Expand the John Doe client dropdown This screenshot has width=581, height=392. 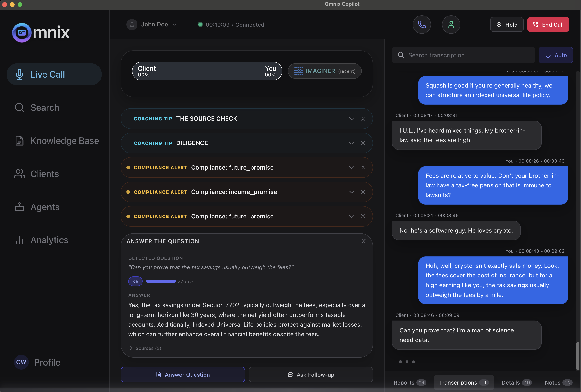click(x=175, y=24)
